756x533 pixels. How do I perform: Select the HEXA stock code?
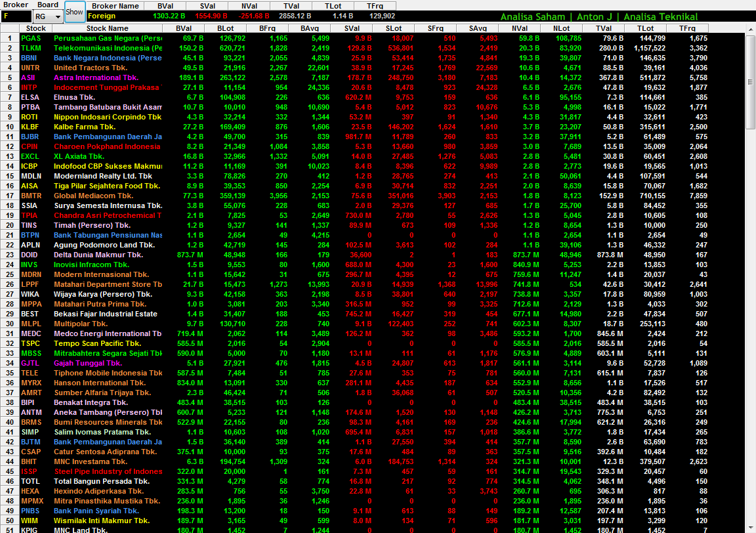click(30, 491)
